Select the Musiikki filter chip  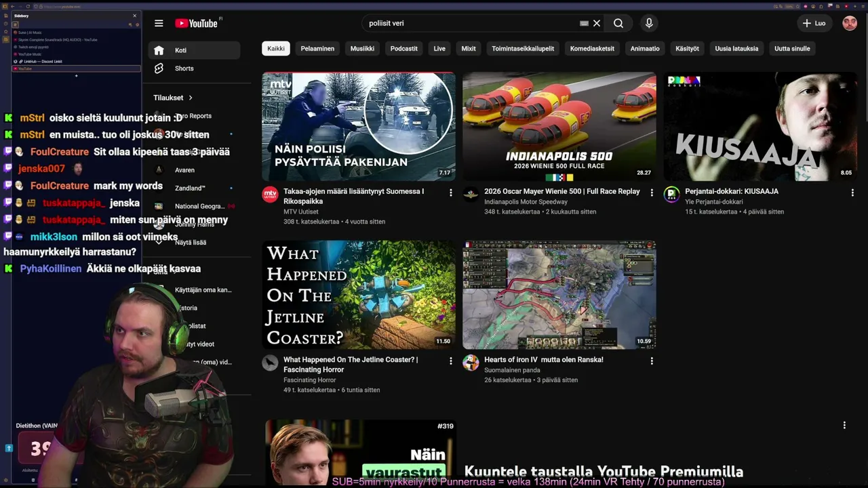point(362,49)
